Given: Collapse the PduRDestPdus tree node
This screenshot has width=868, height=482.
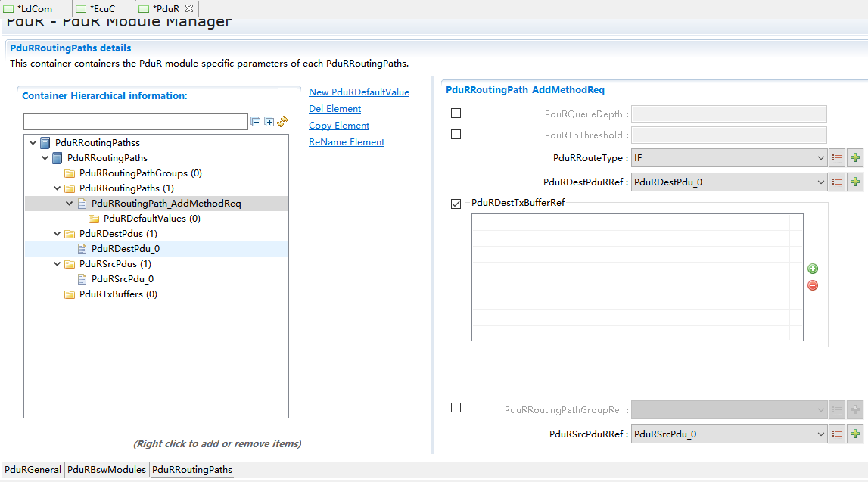Looking at the screenshot, I should [x=57, y=234].
